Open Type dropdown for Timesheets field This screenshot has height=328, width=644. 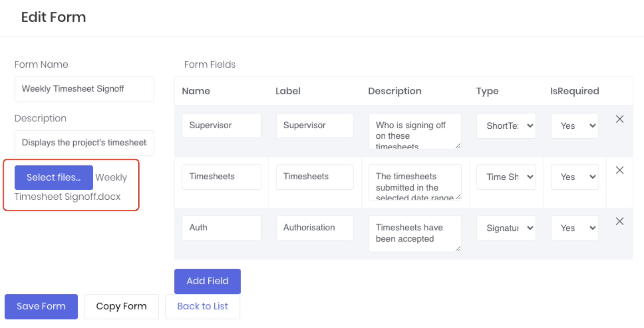tap(506, 177)
